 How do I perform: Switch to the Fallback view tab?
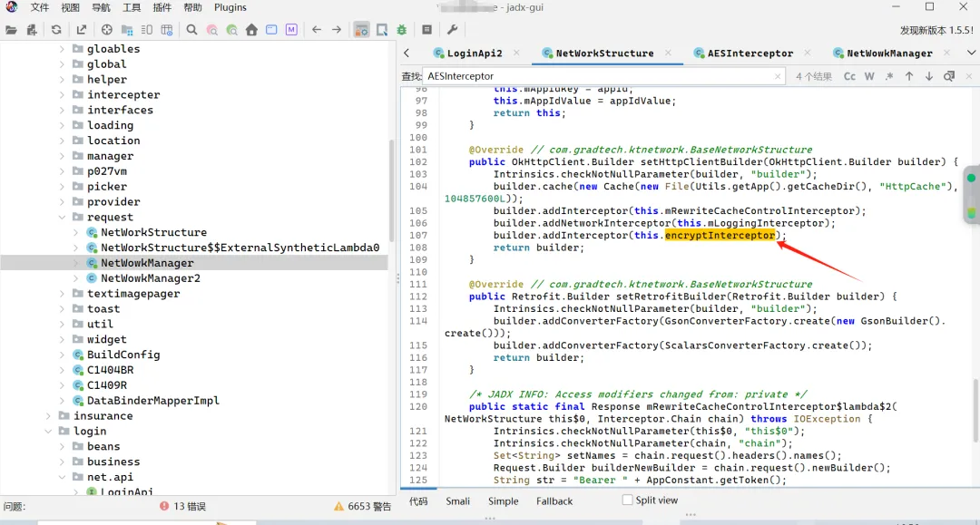click(x=554, y=501)
